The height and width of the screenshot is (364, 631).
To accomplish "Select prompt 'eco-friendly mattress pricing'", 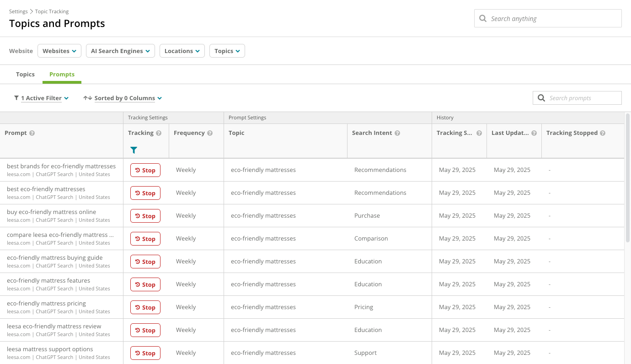I will pos(46,303).
